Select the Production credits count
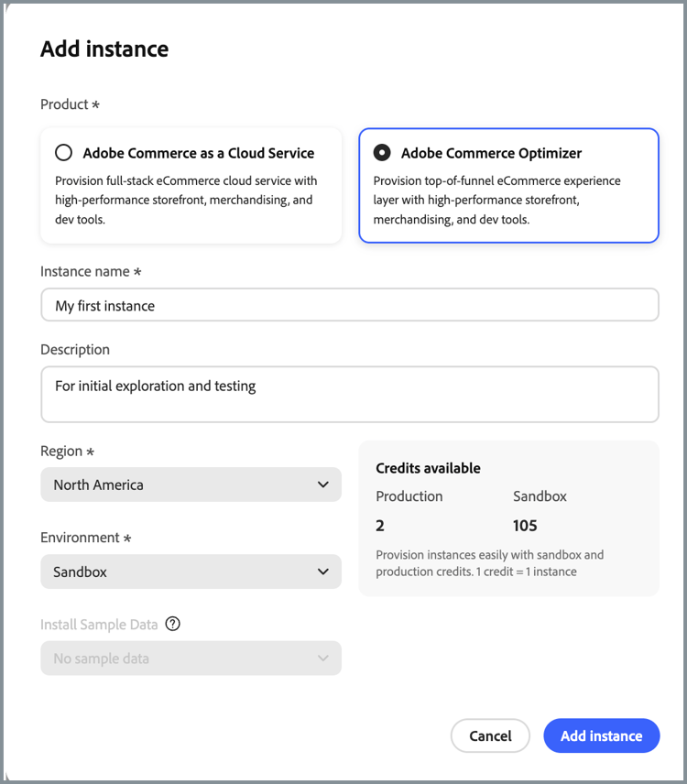687x784 pixels. click(x=379, y=525)
